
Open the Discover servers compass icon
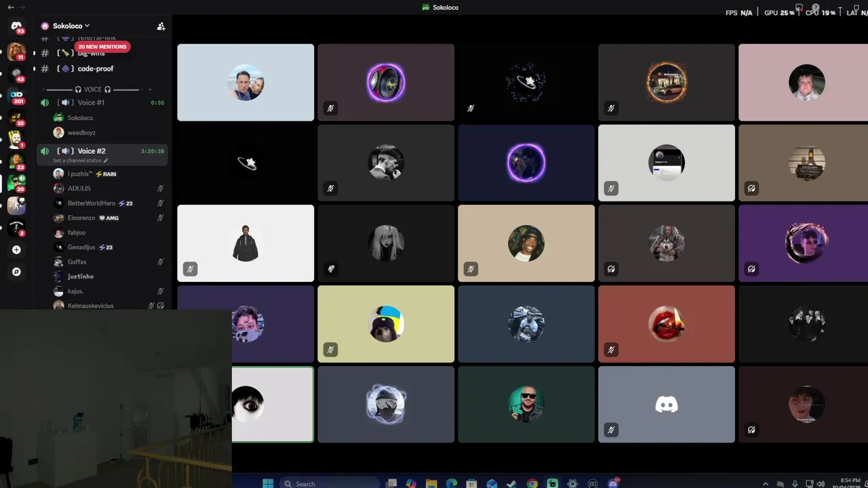[16, 272]
